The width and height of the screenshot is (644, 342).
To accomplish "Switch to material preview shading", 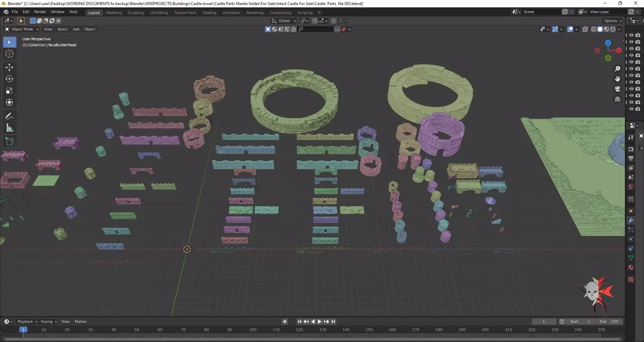I will coord(606,29).
